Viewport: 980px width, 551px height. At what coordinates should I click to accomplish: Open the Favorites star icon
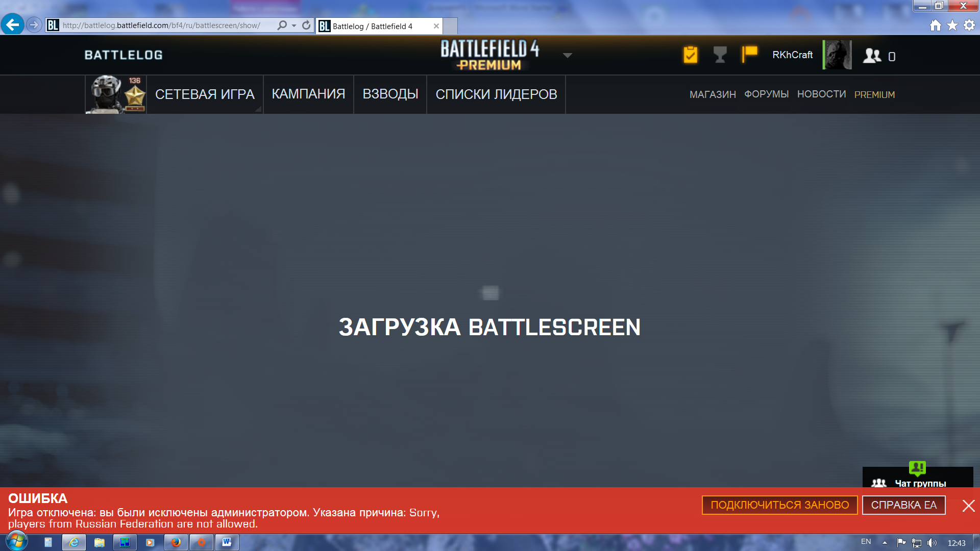(x=952, y=26)
